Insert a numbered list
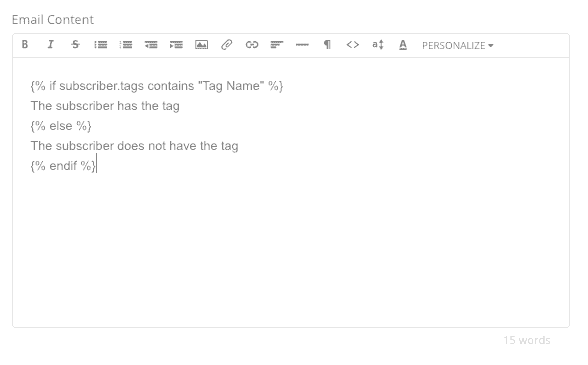588x365 pixels. (126, 45)
